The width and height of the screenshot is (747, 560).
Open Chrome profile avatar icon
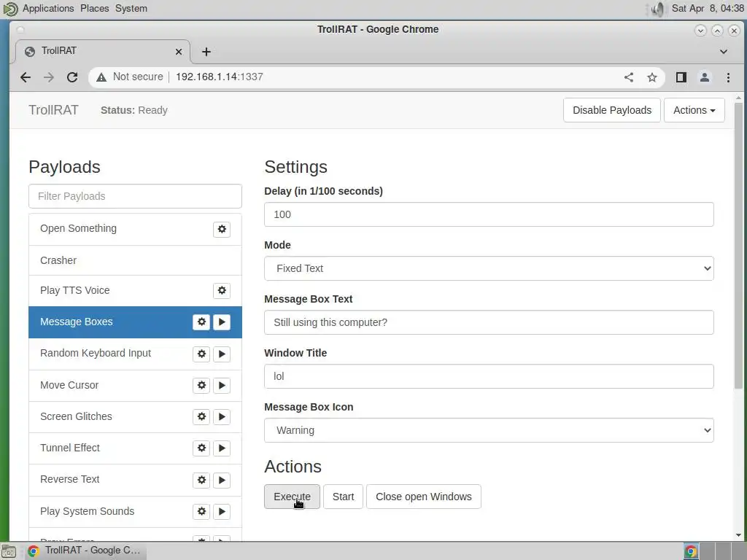705,77
